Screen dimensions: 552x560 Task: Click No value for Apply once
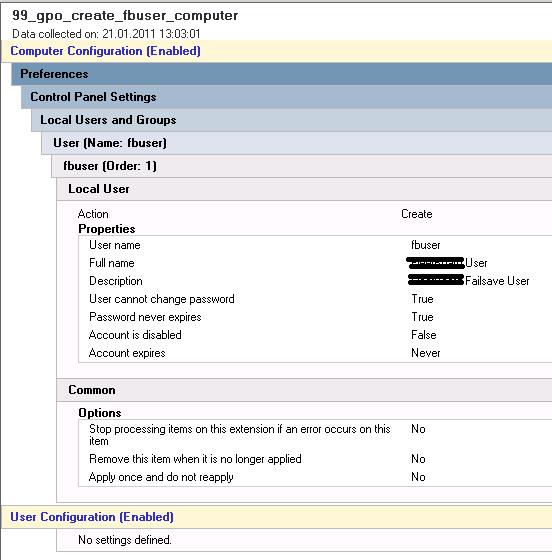point(418,477)
